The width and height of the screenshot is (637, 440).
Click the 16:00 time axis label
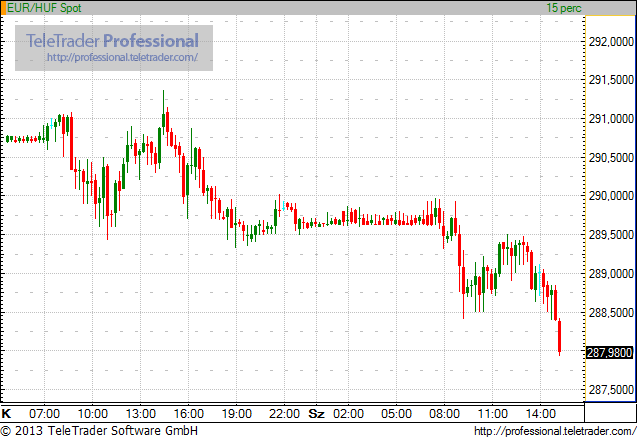click(x=188, y=414)
